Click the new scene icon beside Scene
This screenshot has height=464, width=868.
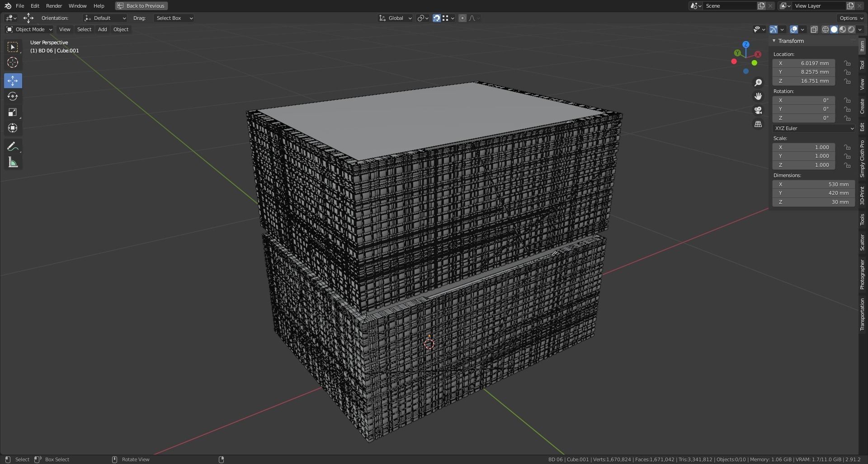point(761,6)
